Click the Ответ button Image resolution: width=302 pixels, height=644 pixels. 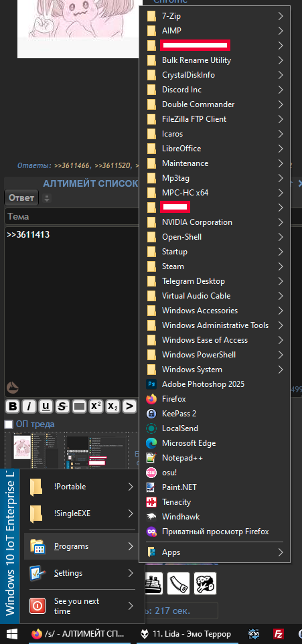tap(21, 197)
